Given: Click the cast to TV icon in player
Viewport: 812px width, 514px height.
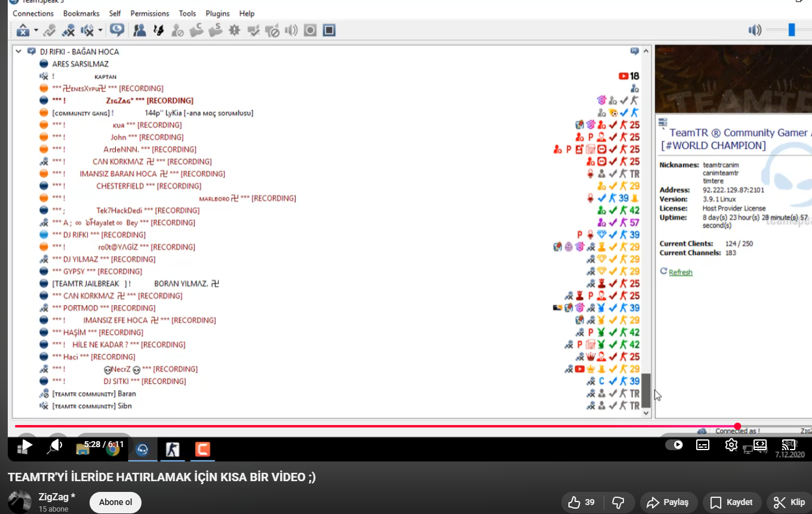Looking at the screenshot, I should pyautogui.click(x=788, y=445).
